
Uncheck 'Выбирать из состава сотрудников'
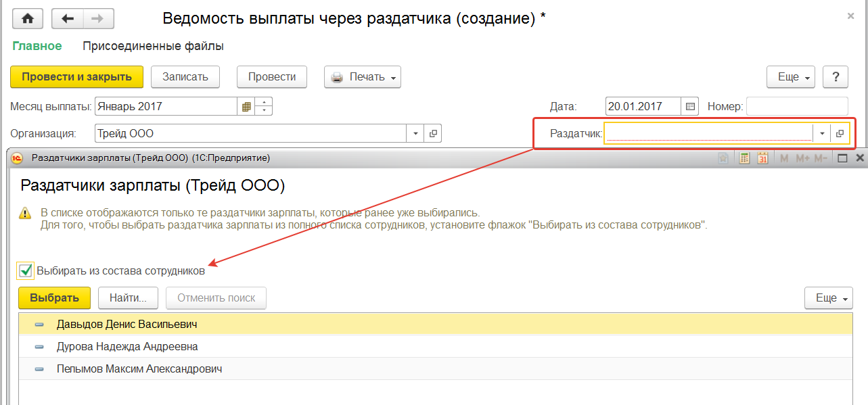pos(26,271)
